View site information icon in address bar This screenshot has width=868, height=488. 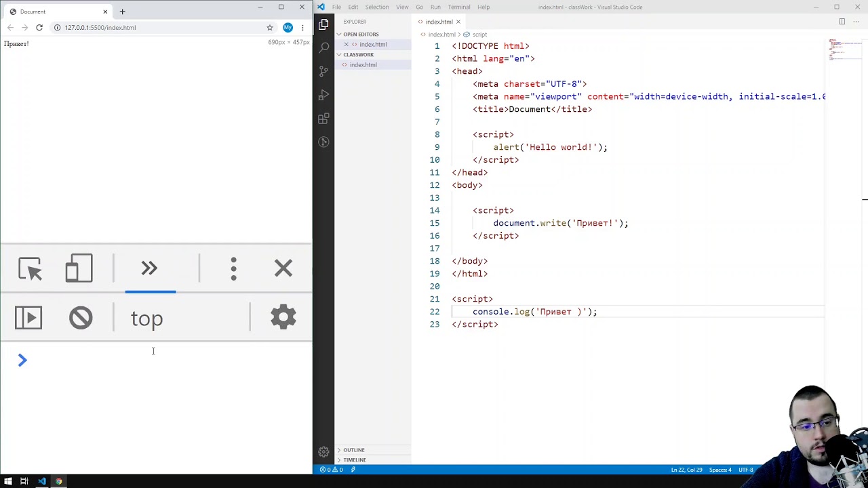coord(58,28)
